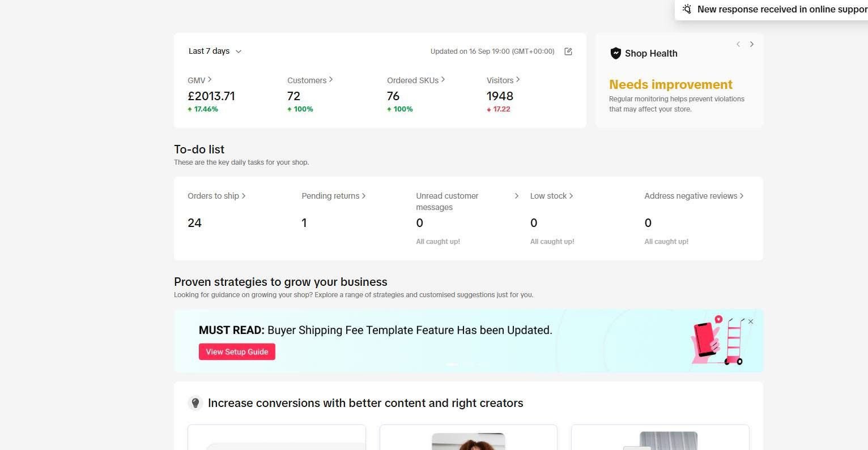The height and width of the screenshot is (450, 868).
Task: Go to next Shop Health card arrow
Action: (x=752, y=44)
